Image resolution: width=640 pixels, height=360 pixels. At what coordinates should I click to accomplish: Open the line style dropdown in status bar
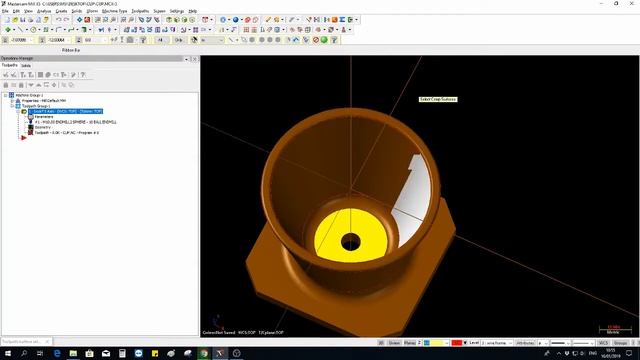(560, 343)
